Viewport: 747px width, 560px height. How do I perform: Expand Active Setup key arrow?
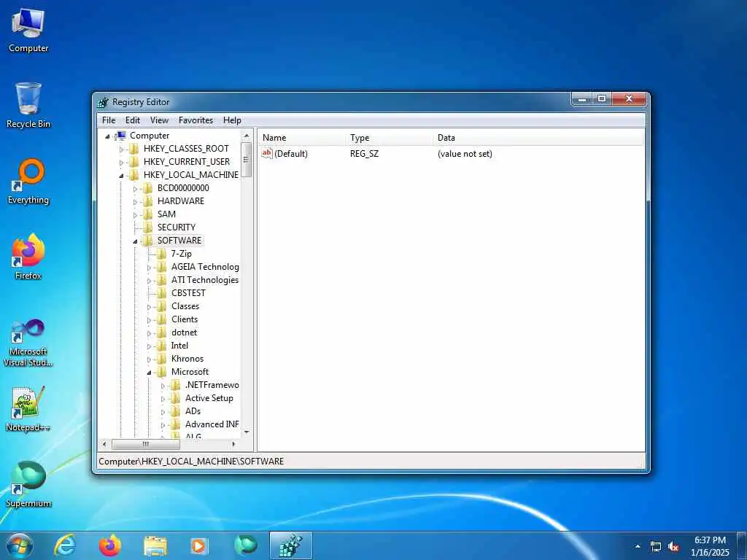[163, 399]
